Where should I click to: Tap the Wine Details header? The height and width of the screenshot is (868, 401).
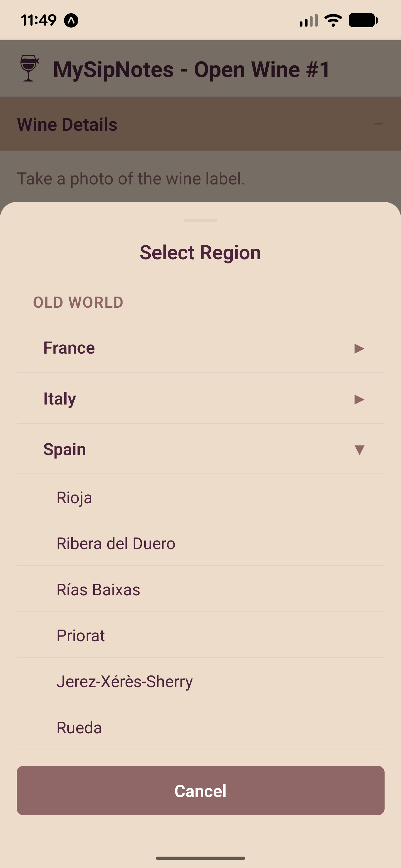coord(67,124)
